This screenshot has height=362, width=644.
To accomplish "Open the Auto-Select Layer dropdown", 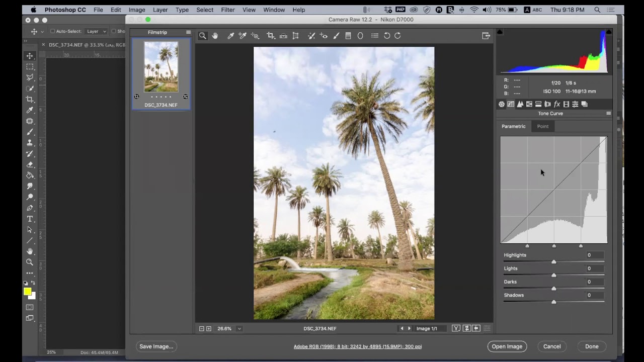I will (x=96, y=31).
